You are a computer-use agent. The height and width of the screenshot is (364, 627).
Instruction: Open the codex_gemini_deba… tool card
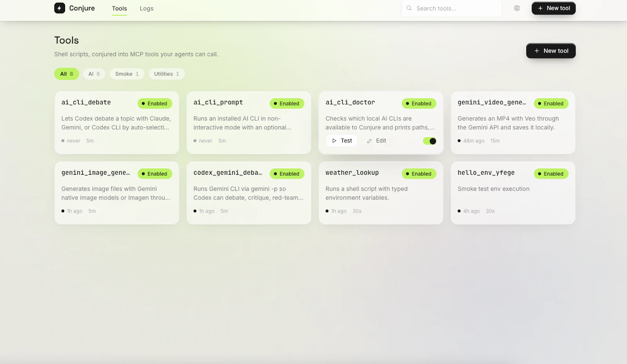(x=249, y=193)
